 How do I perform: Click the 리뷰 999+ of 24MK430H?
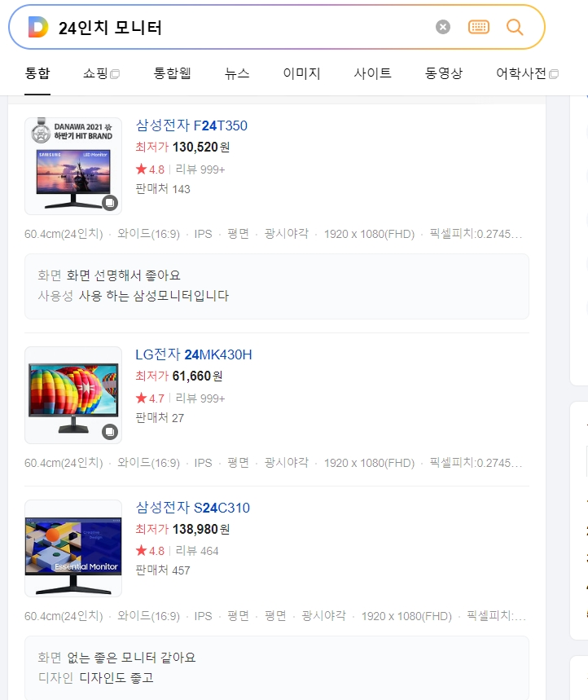tap(200, 398)
